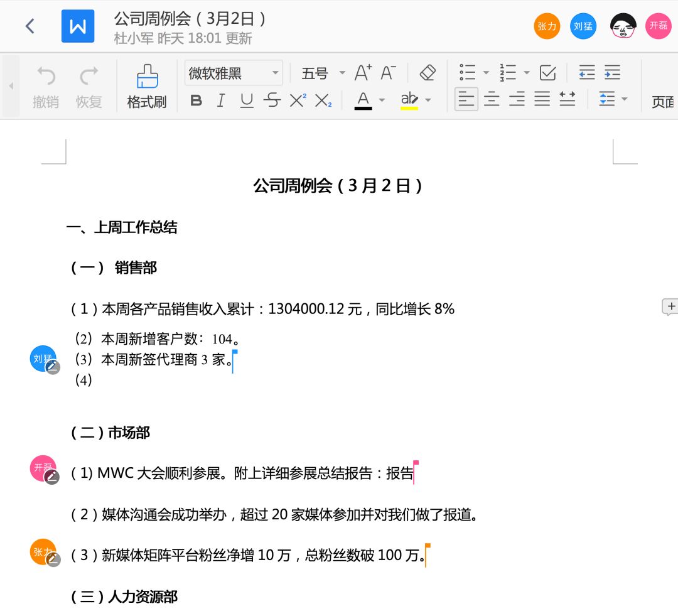Select the format painter (格式刷)
This screenshot has width=678, height=616.
[x=147, y=87]
